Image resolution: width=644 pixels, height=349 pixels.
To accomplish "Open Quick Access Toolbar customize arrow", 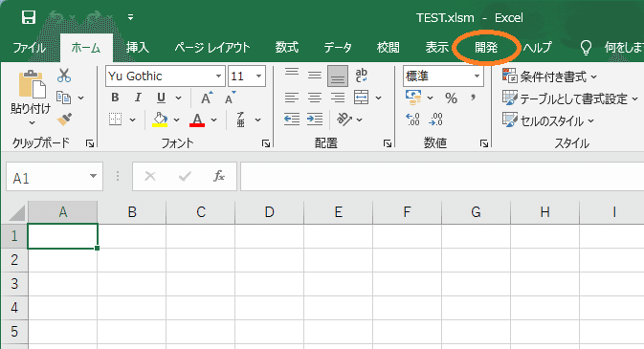I will (130, 17).
